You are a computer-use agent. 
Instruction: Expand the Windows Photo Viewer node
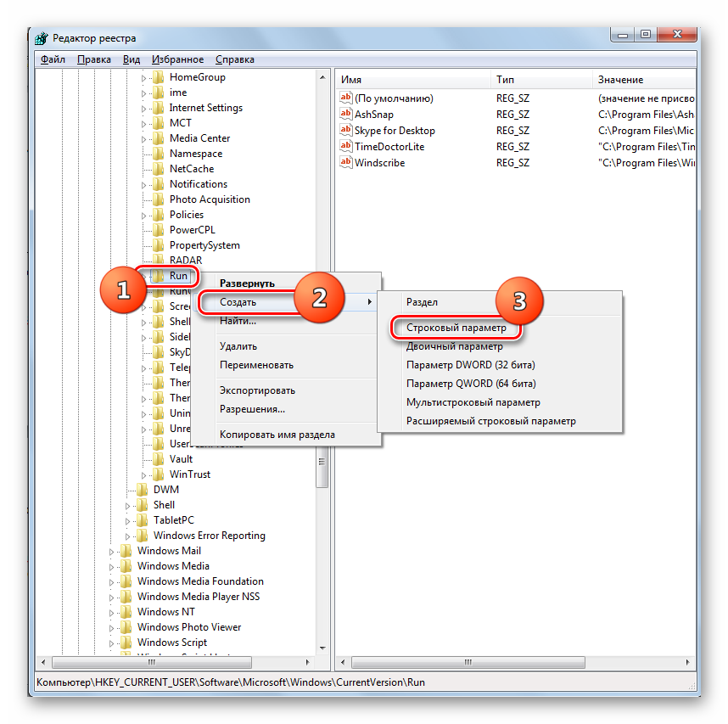pyautogui.click(x=112, y=628)
